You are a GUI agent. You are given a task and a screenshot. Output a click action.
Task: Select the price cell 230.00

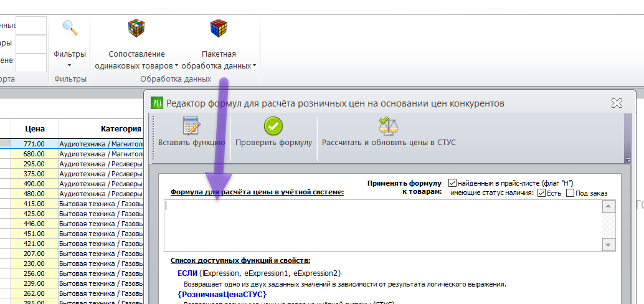(34, 264)
